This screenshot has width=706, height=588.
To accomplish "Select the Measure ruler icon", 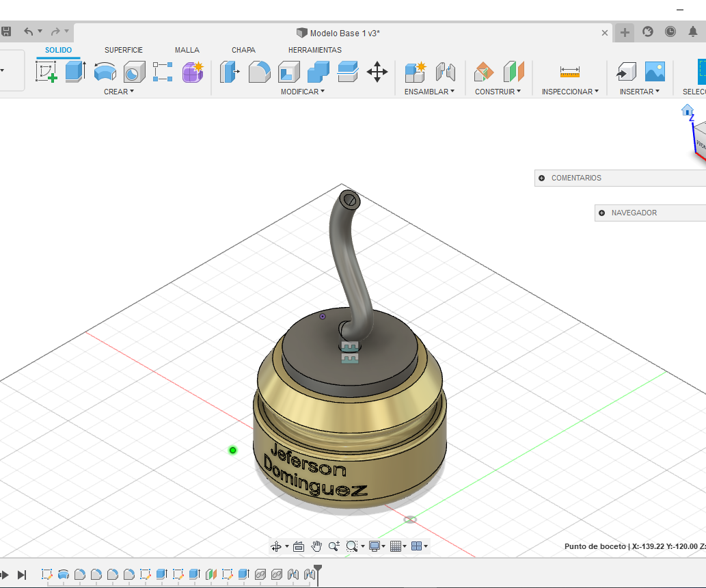I will [x=569, y=72].
